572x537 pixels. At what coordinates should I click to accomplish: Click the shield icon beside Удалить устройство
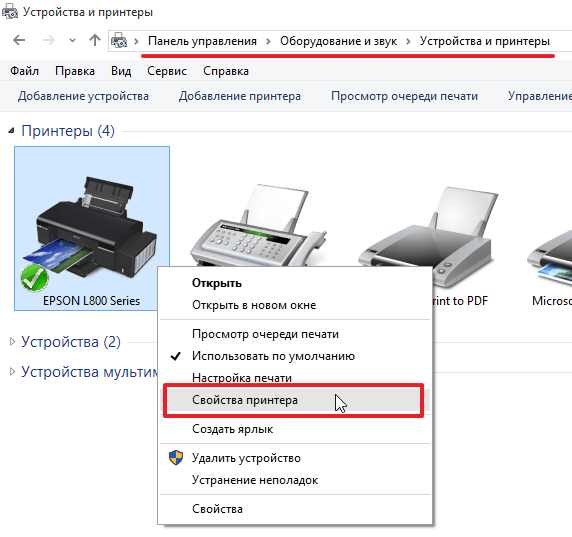(x=176, y=457)
